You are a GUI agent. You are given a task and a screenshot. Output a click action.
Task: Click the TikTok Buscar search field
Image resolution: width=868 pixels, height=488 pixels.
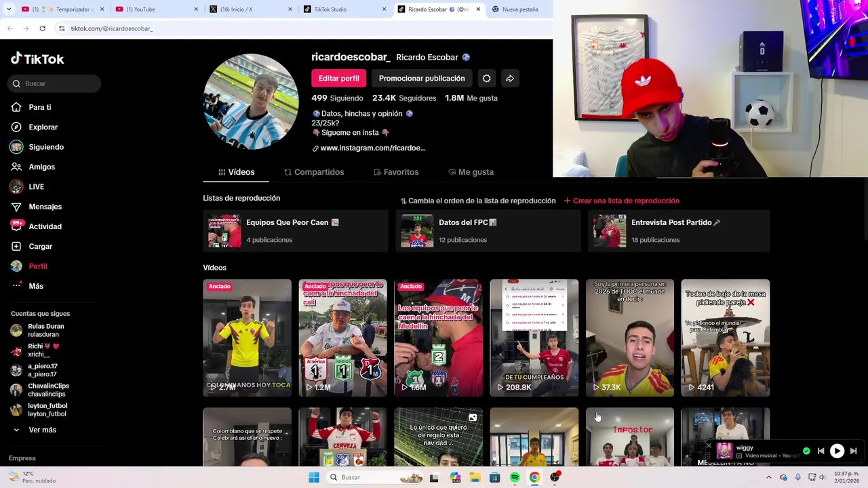(56, 83)
